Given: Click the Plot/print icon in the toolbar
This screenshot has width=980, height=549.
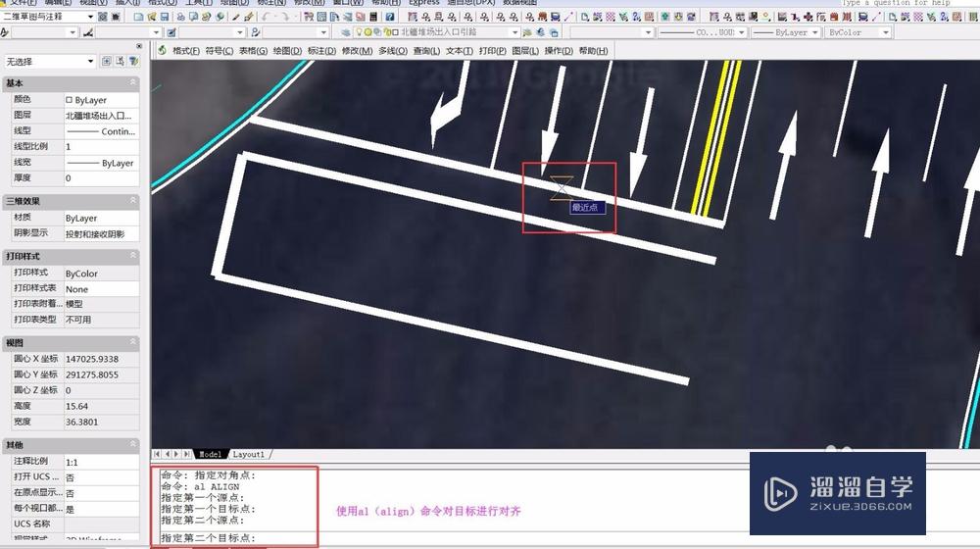Looking at the screenshot, I should pyautogui.click(x=180, y=17).
